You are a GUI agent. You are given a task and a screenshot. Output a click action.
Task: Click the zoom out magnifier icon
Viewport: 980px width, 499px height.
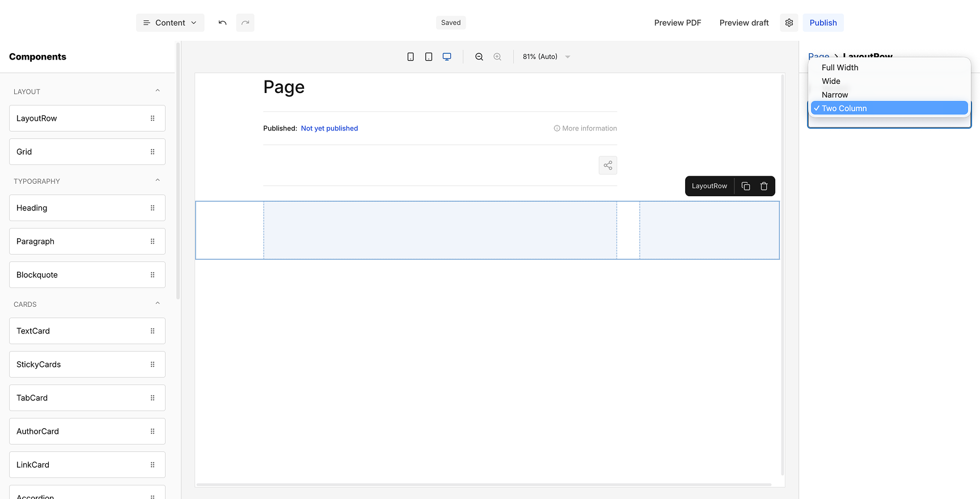tap(479, 57)
